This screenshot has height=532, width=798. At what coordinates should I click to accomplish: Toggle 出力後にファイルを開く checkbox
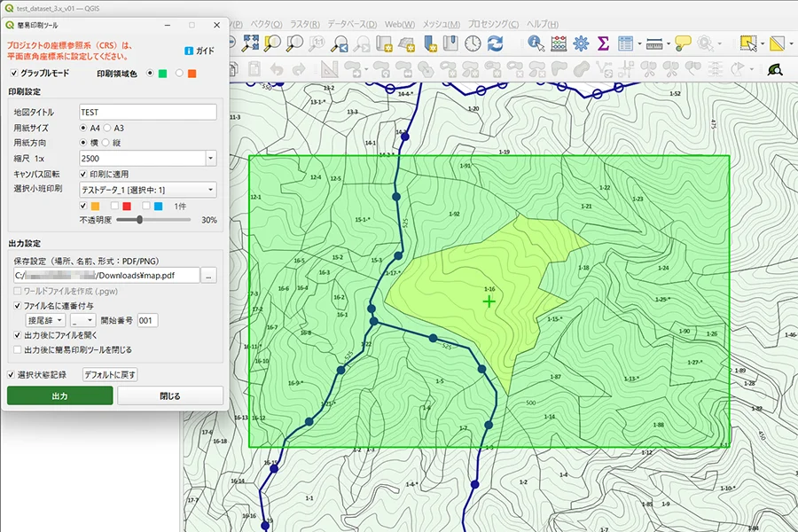tap(18, 335)
